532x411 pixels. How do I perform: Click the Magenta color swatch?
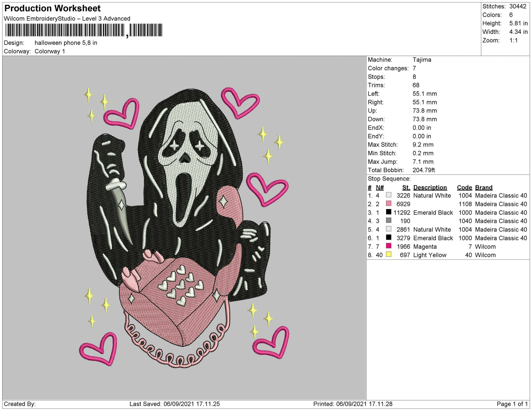pos(388,246)
